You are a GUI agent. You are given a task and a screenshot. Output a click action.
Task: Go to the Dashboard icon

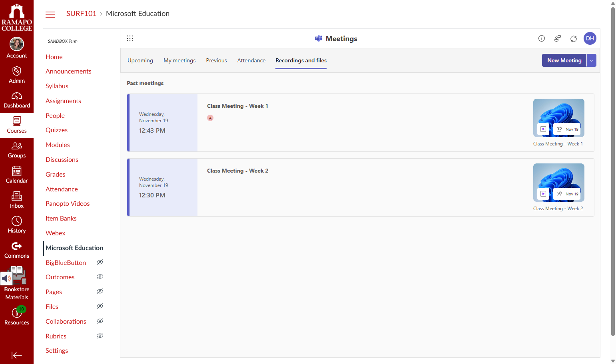click(x=17, y=96)
